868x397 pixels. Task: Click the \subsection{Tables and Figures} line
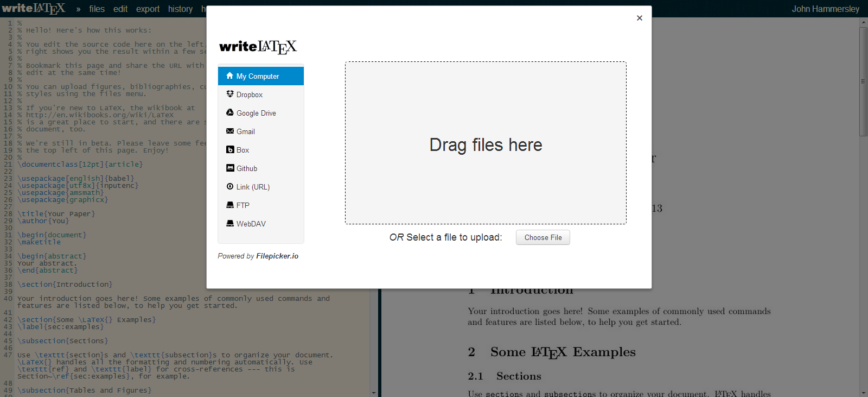click(x=85, y=390)
